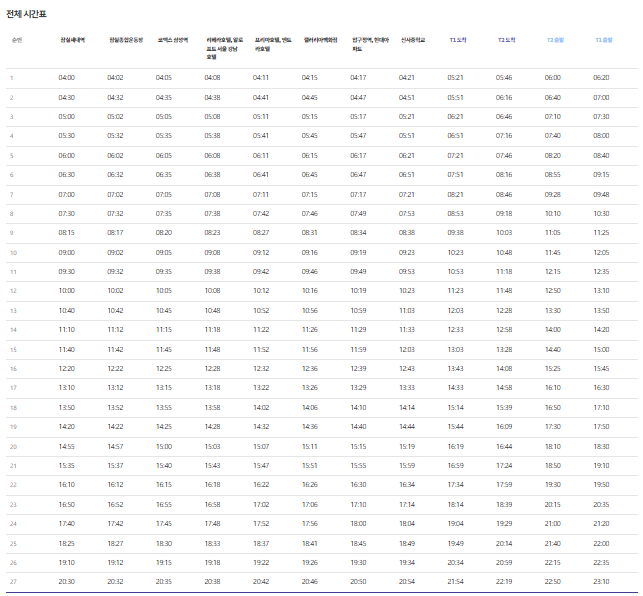Image resolution: width=643 pixels, height=596 pixels.
Task: Click T2 출발 time 10:10 in row 8
Action: pos(552,213)
